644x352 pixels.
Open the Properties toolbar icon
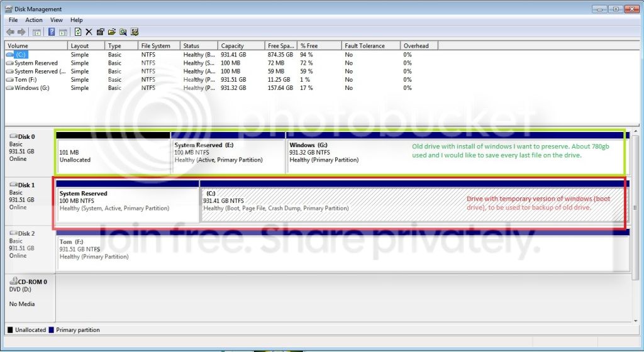pyautogui.click(x=100, y=31)
